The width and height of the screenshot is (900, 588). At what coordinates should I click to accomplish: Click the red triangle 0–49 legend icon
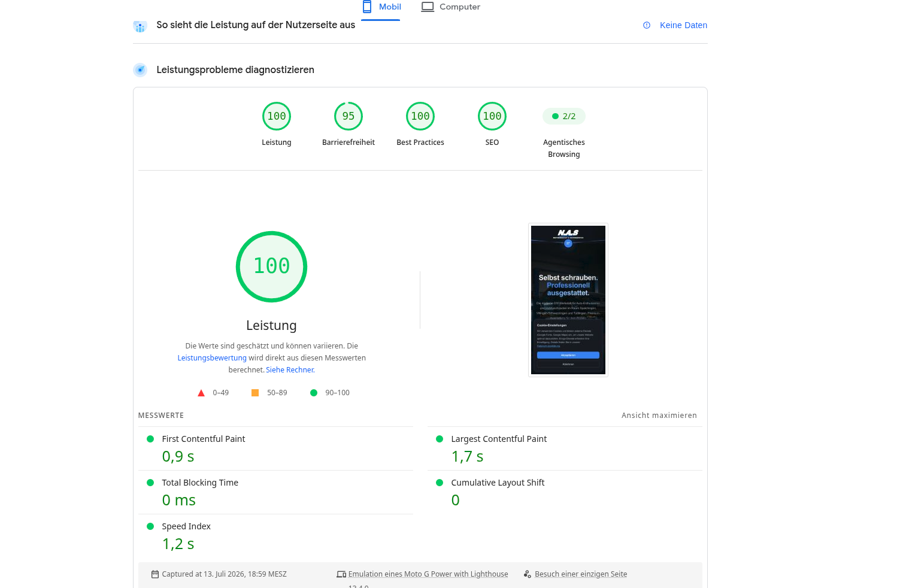[201, 393]
